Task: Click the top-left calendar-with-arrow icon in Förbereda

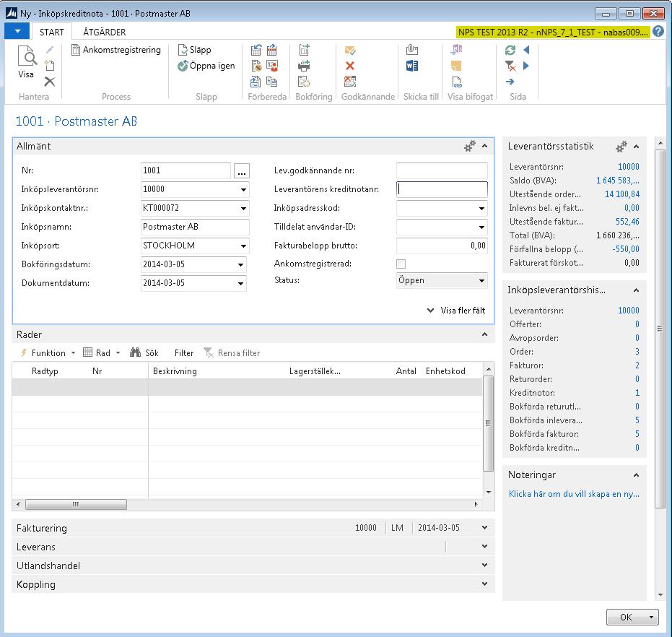Action: [256, 50]
